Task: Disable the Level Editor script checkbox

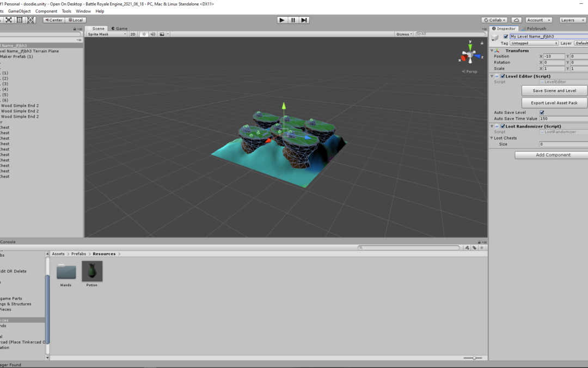Action: 503,76
